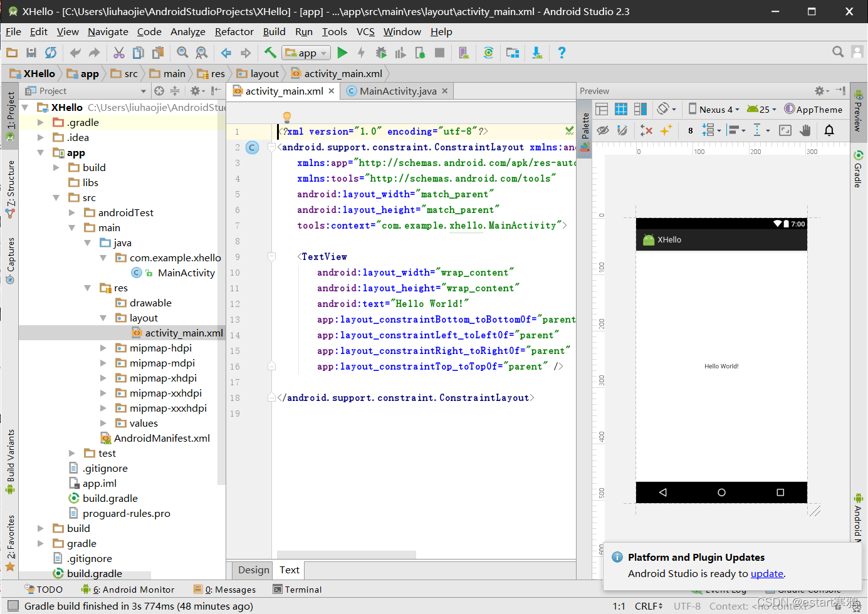Click Infer Constraints sparkle icon

coord(666,130)
